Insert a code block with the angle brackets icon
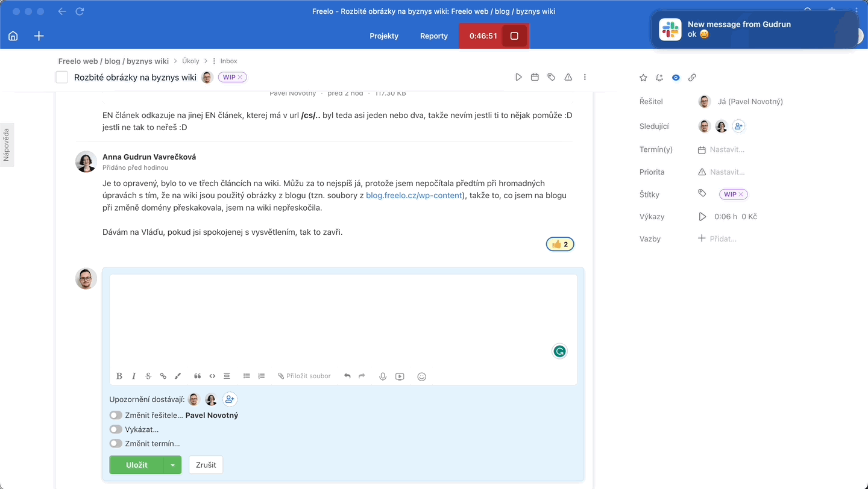This screenshot has width=868, height=489. click(x=212, y=376)
